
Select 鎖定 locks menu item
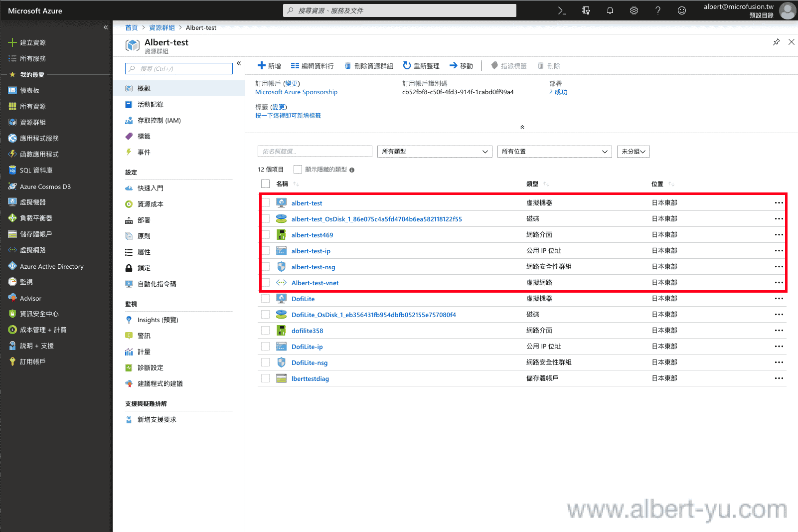(179, 268)
